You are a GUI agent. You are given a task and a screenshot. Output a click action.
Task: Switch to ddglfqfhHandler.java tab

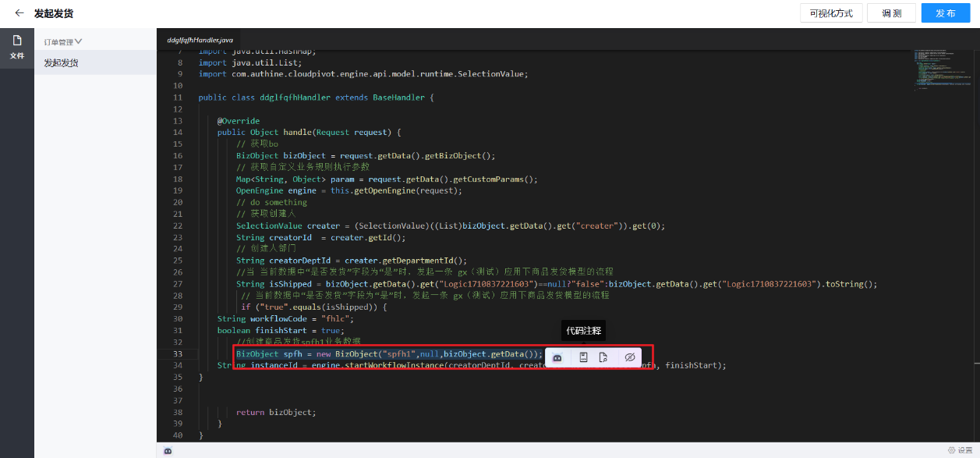[200, 40]
